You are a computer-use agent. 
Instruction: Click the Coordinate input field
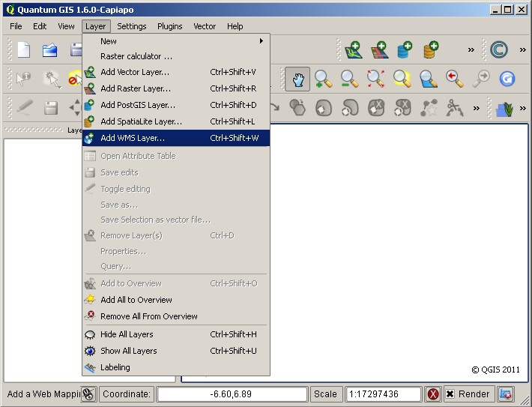pos(232,394)
